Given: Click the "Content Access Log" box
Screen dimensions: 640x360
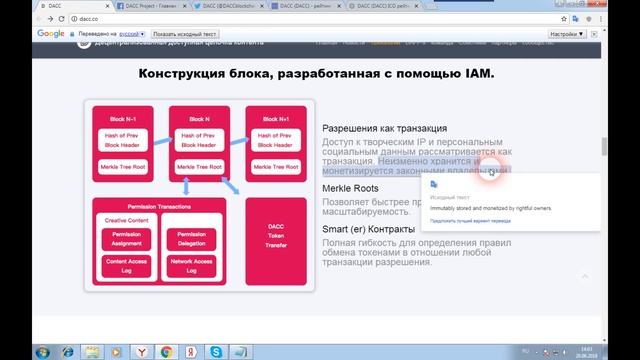Looking at the screenshot, I should coord(127,266).
